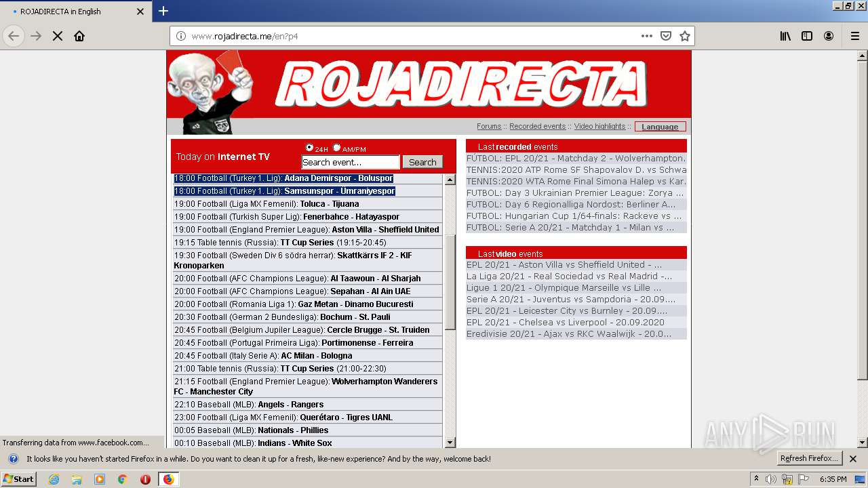Stop loading the page
868x488 pixels.
point(58,36)
